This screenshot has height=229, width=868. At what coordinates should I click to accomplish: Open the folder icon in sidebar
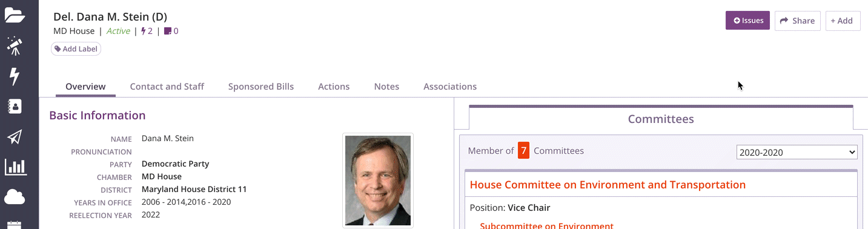(15, 15)
